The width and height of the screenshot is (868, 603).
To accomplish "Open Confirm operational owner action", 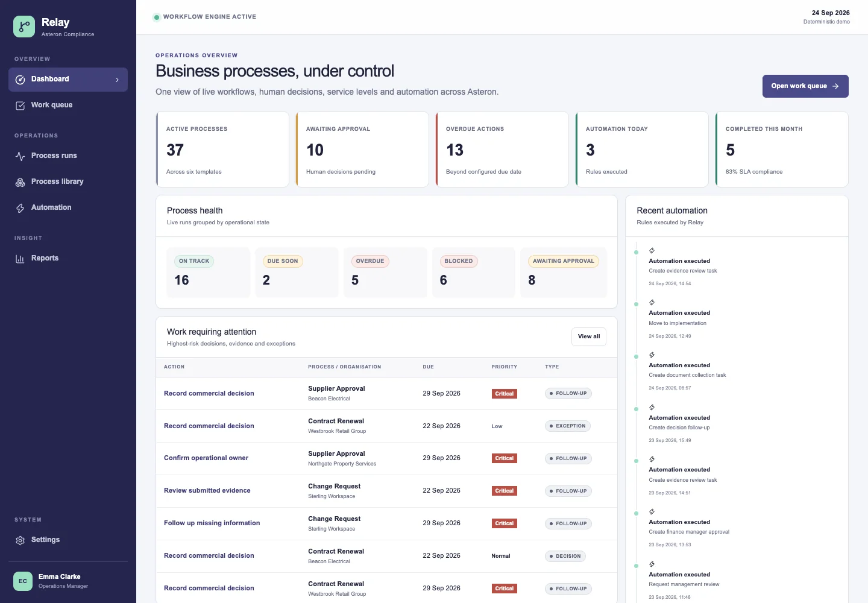I will pyautogui.click(x=206, y=458).
